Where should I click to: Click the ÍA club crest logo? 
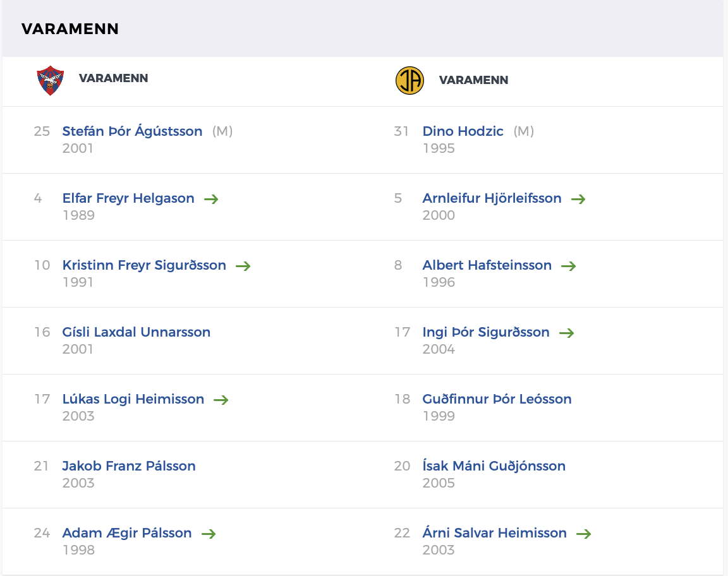click(x=409, y=80)
